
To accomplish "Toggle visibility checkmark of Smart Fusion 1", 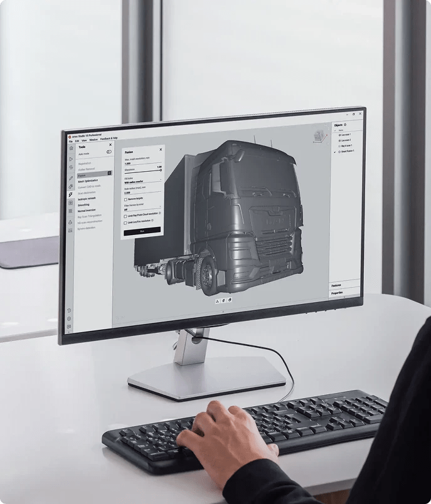I will [x=335, y=152].
